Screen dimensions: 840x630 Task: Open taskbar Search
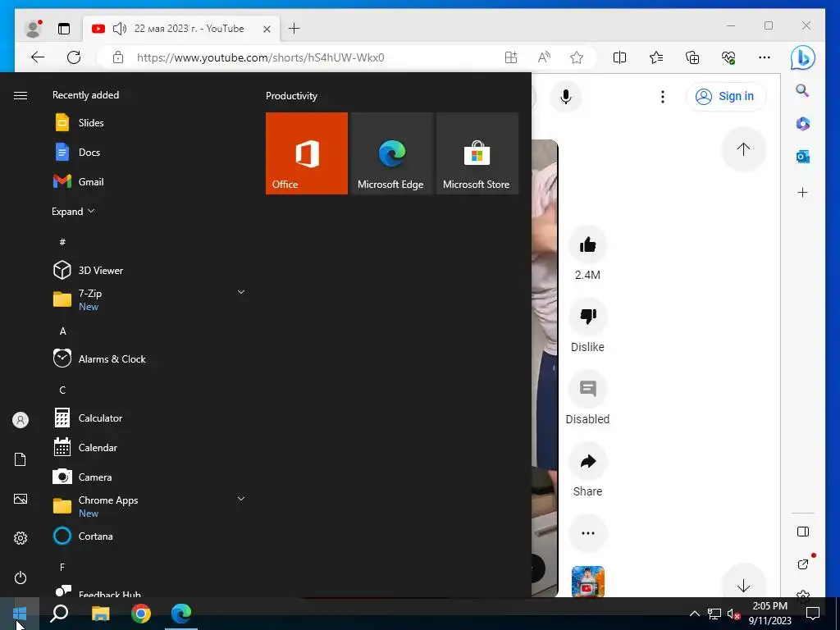[x=59, y=614]
